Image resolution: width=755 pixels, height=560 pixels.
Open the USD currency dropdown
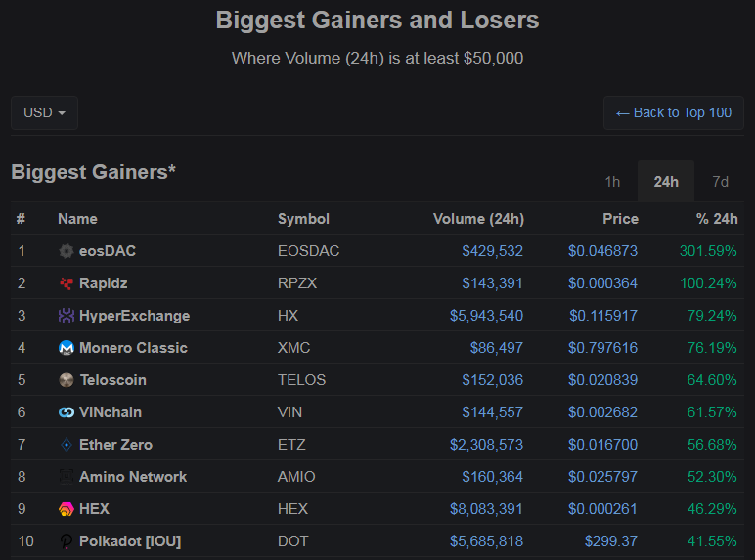click(x=44, y=113)
